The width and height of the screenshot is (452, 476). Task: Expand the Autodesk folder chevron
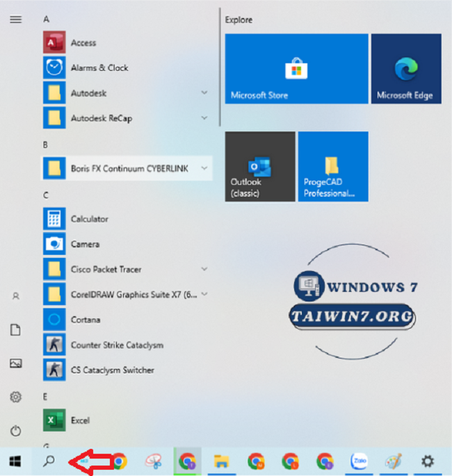pyautogui.click(x=204, y=92)
